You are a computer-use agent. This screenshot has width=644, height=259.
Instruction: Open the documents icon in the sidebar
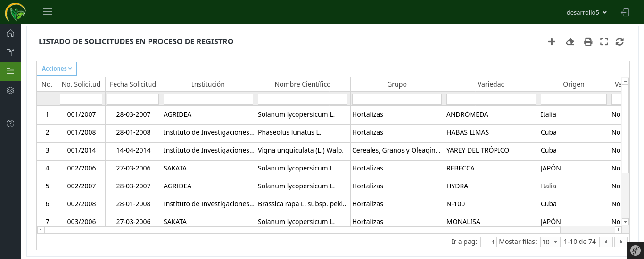10,52
